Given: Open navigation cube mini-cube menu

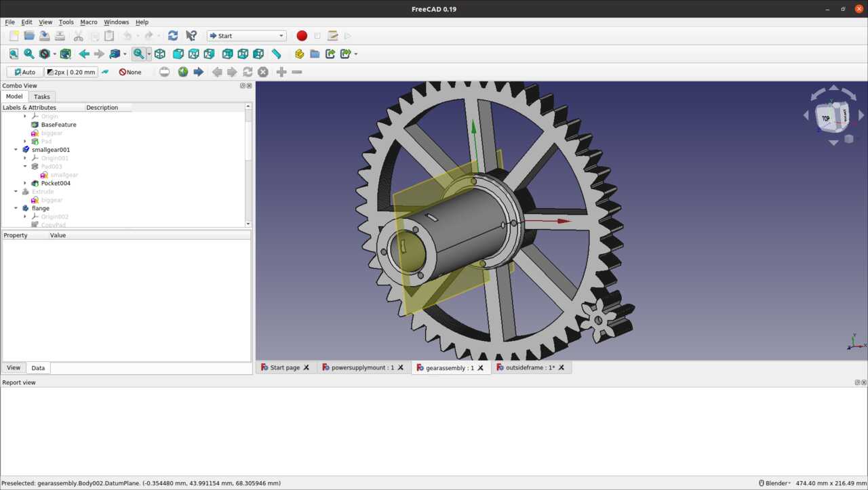Looking at the screenshot, I should [x=848, y=139].
